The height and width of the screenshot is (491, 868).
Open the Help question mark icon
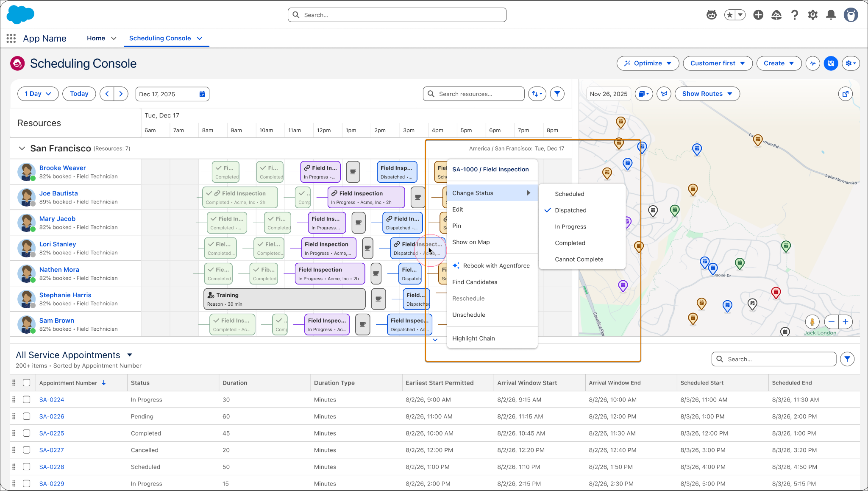[795, 15]
